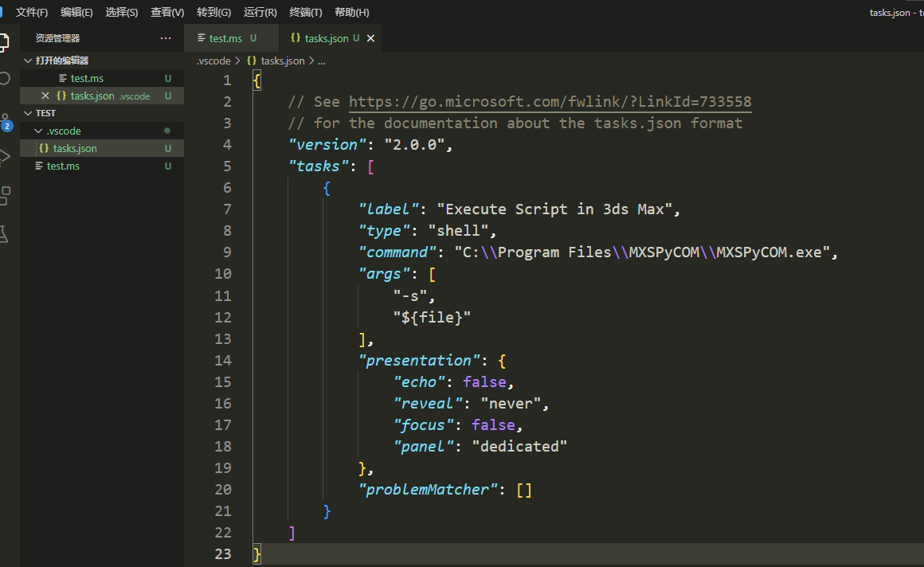The width and height of the screenshot is (924, 567).
Task: Click line number 10 in the gutter
Action: (x=223, y=274)
